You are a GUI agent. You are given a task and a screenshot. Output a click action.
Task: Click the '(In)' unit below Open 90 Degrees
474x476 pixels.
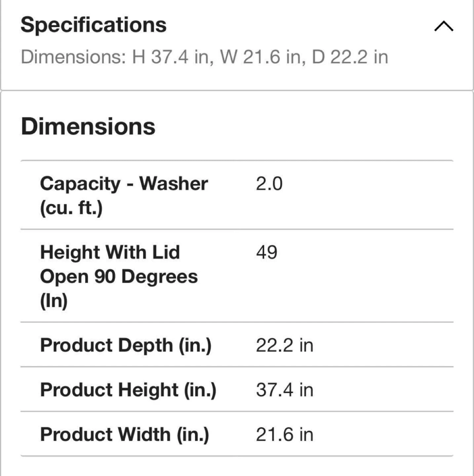click(x=54, y=300)
